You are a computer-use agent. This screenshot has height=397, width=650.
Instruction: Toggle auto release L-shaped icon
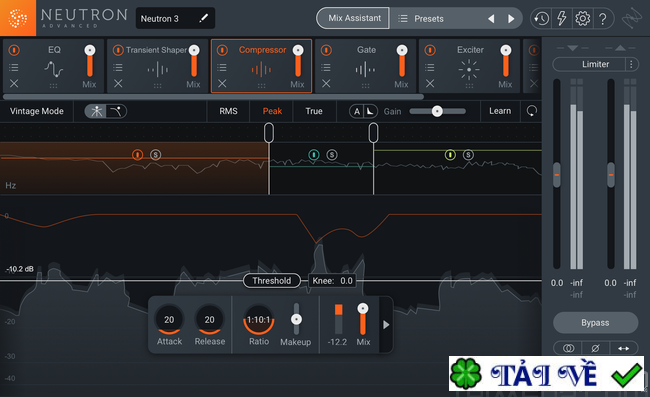click(x=370, y=111)
